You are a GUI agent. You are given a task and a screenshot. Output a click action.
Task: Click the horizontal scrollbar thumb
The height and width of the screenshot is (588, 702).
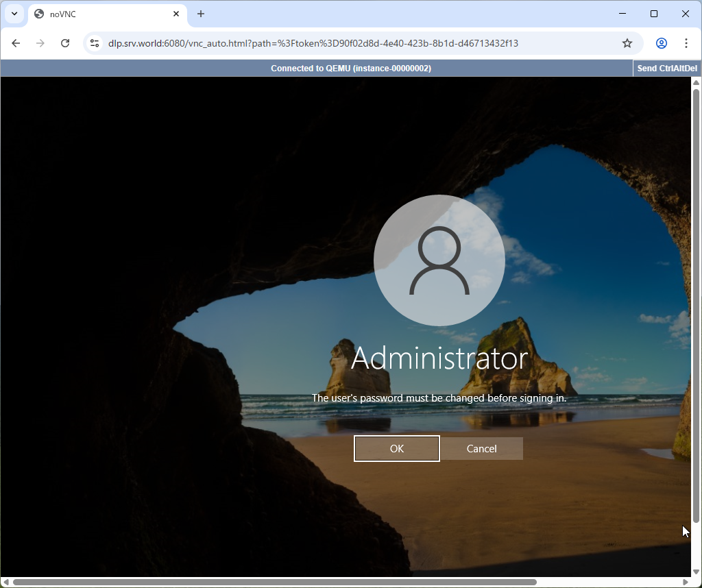click(x=274, y=583)
